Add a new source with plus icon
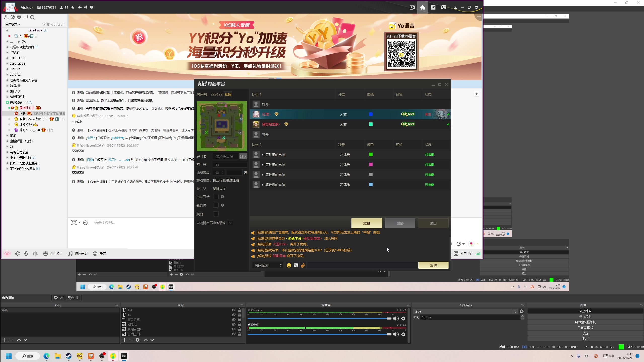This screenshot has height=362, width=644. click(125, 340)
